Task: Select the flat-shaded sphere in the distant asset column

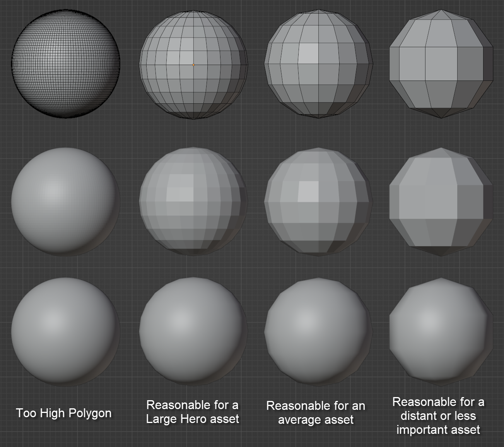Action: (441, 201)
